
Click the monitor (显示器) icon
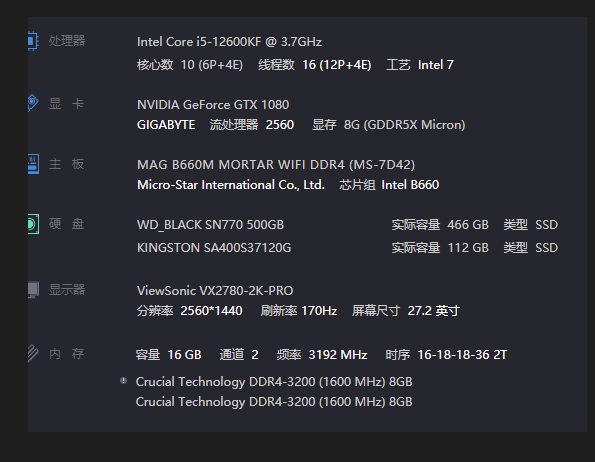click(33, 289)
